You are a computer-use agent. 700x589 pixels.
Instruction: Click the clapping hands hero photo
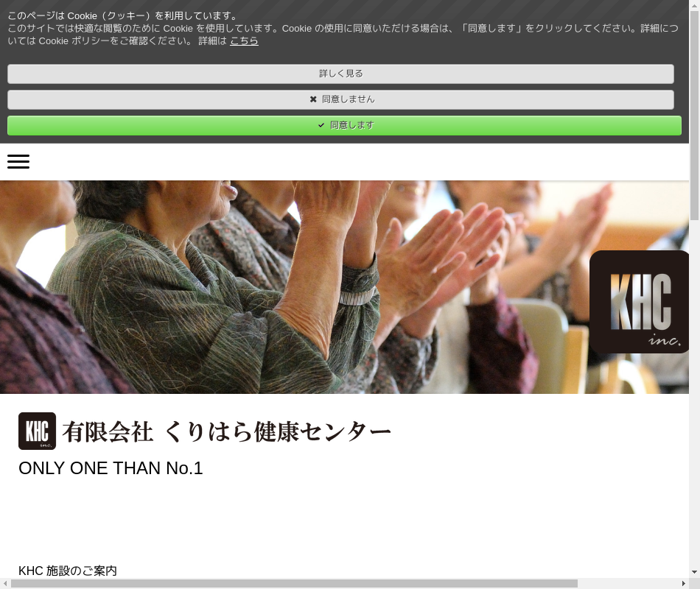tap(295, 287)
